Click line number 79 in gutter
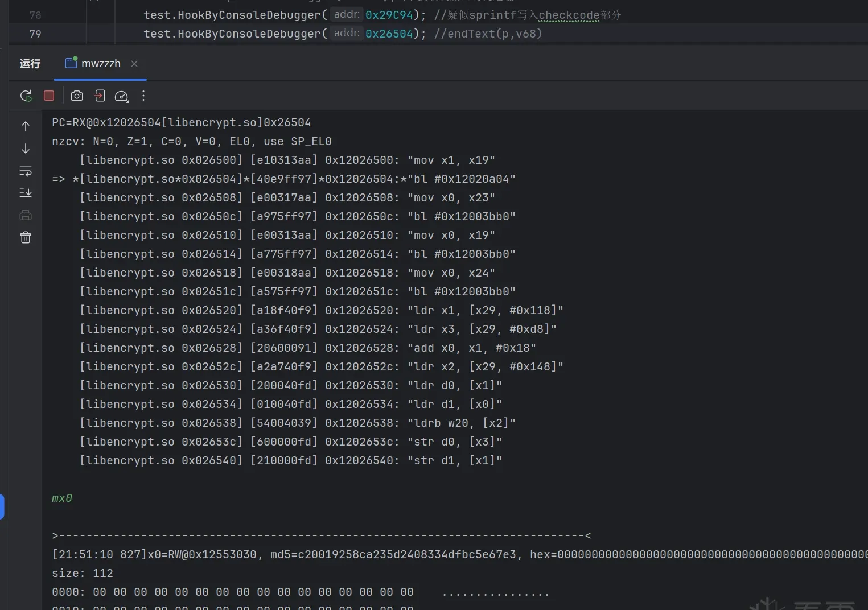This screenshot has width=868, height=610. [35, 34]
